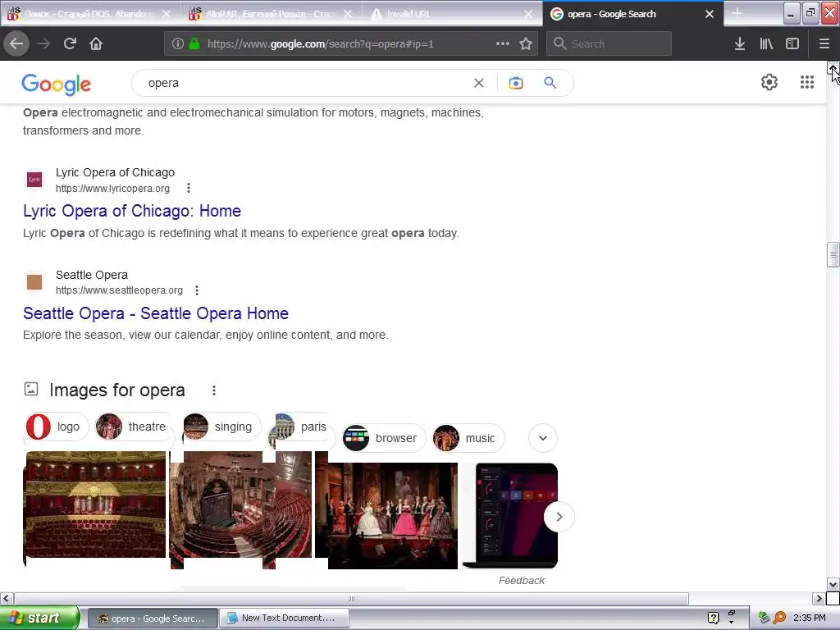
Task: Open Lyric Opera of Chicago: Home link
Action: pos(132,211)
